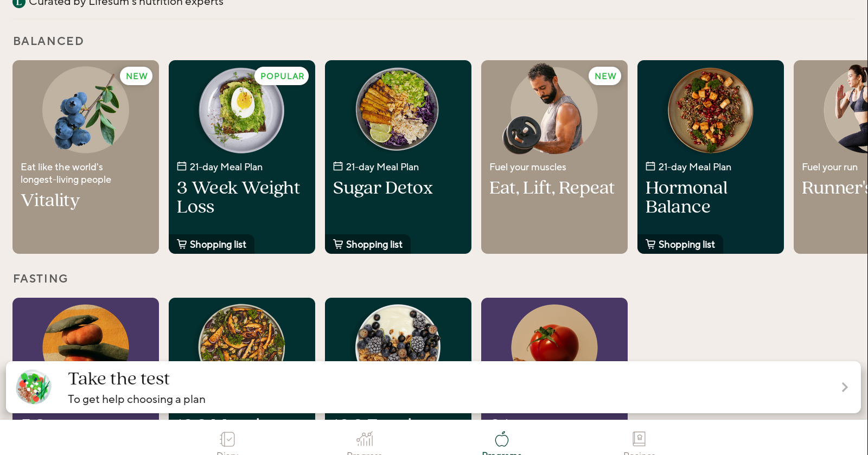
Task: Open the tomato fasting plan card
Action: pos(554,329)
